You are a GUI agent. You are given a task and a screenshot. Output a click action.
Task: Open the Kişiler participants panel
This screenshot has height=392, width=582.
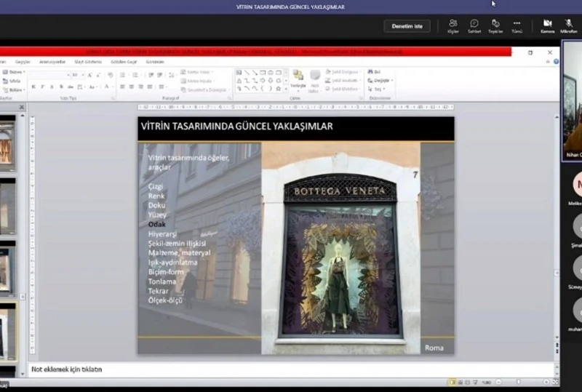click(453, 25)
